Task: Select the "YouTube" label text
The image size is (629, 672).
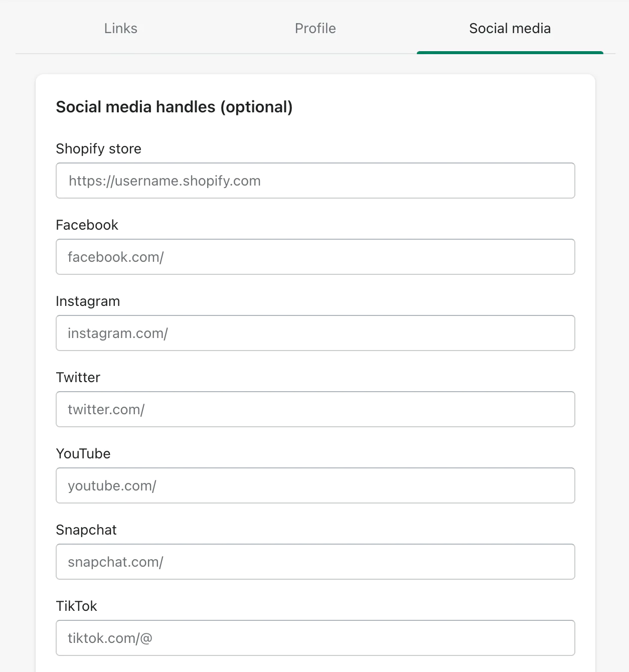Action: tap(83, 454)
